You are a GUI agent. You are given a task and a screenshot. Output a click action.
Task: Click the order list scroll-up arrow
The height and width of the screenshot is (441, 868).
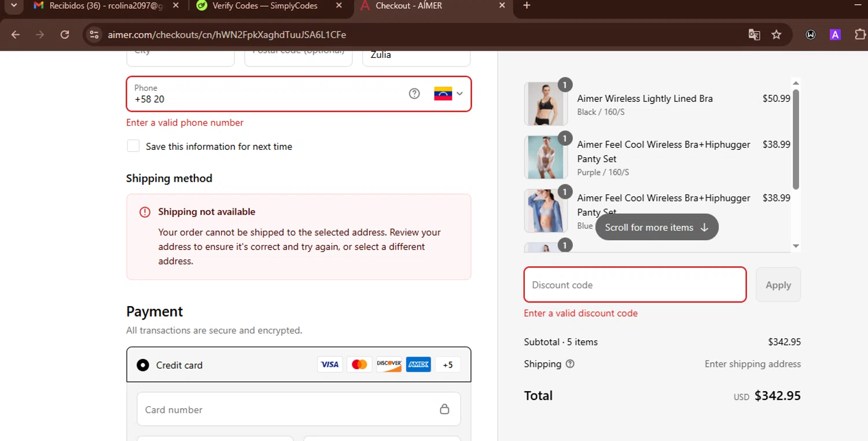796,83
